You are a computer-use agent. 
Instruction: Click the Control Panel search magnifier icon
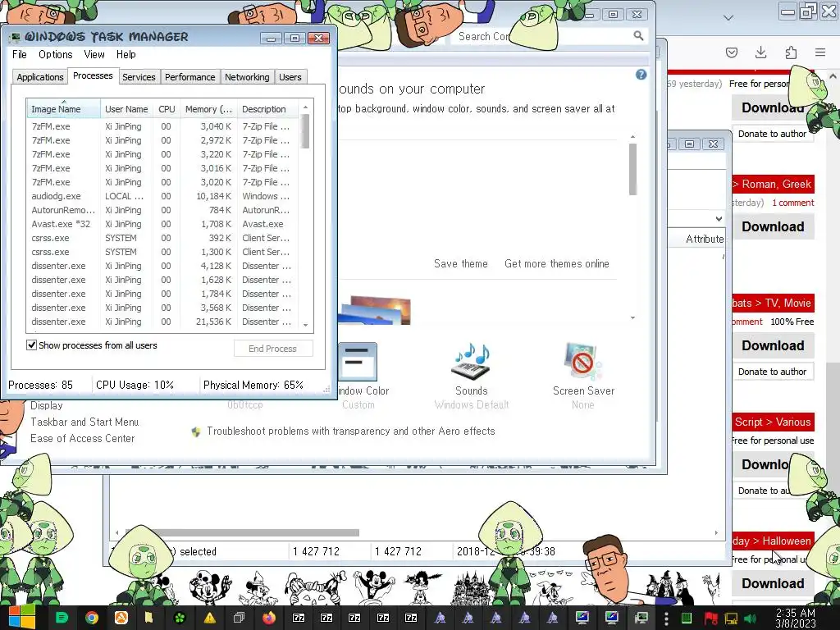(x=638, y=36)
